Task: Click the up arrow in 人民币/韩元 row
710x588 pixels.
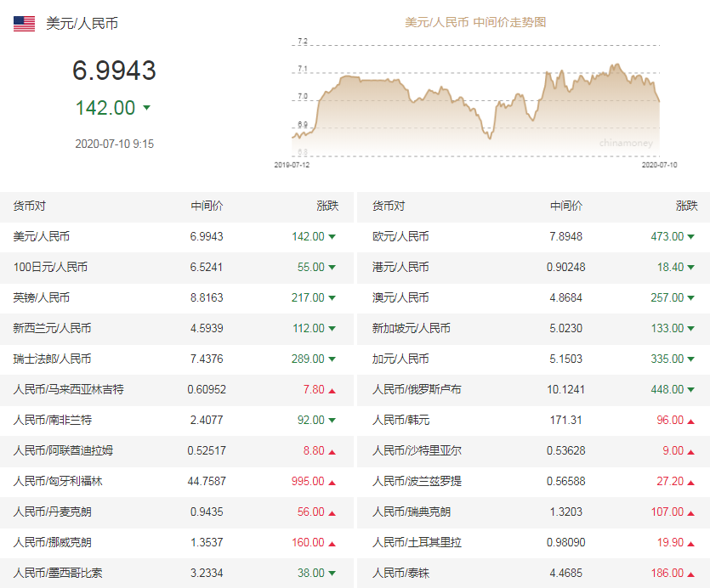Action: [690, 421]
